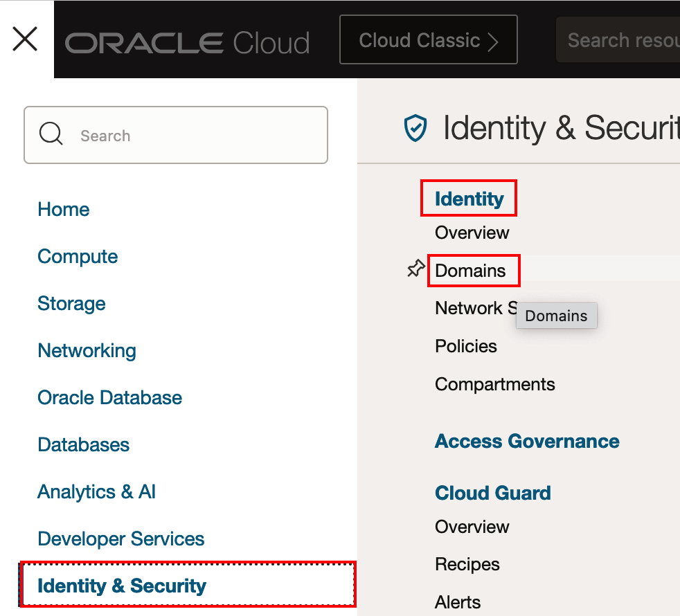Image resolution: width=680 pixels, height=616 pixels.
Task: Open Domains under Identity
Action: click(x=471, y=271)
